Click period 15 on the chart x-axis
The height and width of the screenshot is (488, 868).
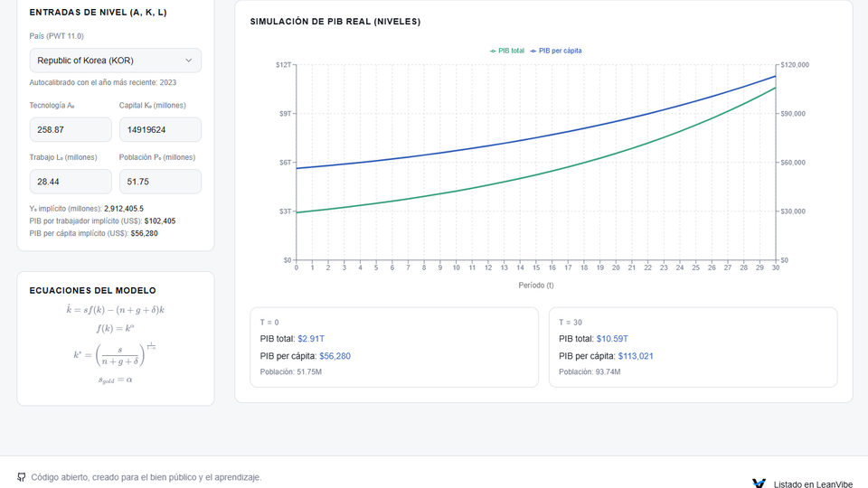(536, 267)
